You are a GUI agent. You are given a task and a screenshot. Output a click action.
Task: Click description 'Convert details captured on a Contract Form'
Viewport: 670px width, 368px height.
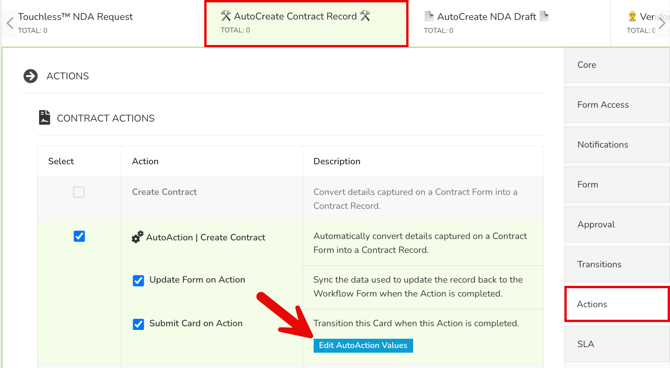[415, 199]
